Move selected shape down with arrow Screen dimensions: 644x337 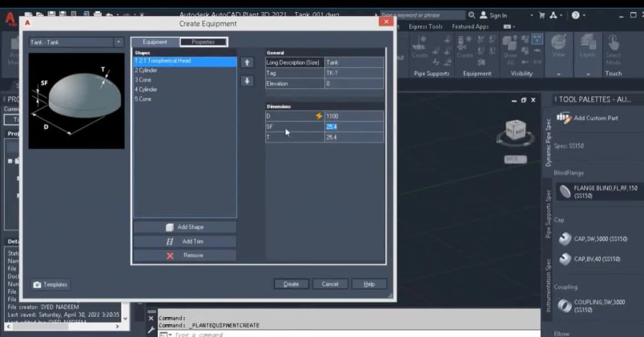click(247, 81)
